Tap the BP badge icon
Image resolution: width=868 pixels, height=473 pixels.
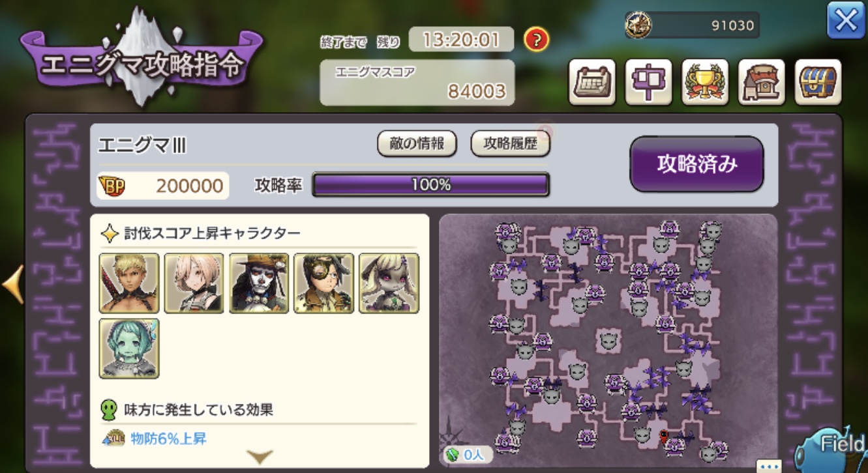tap(112, 186)
